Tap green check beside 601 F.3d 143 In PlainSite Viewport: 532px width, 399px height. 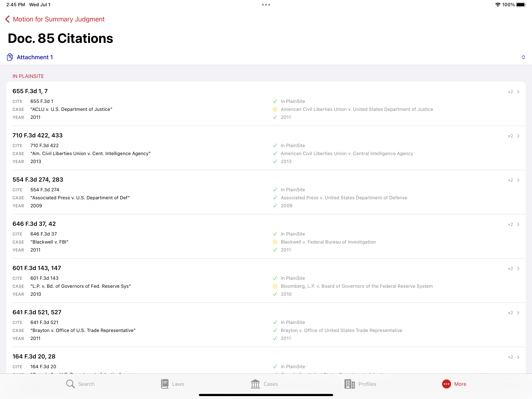[x=275, y=278]
